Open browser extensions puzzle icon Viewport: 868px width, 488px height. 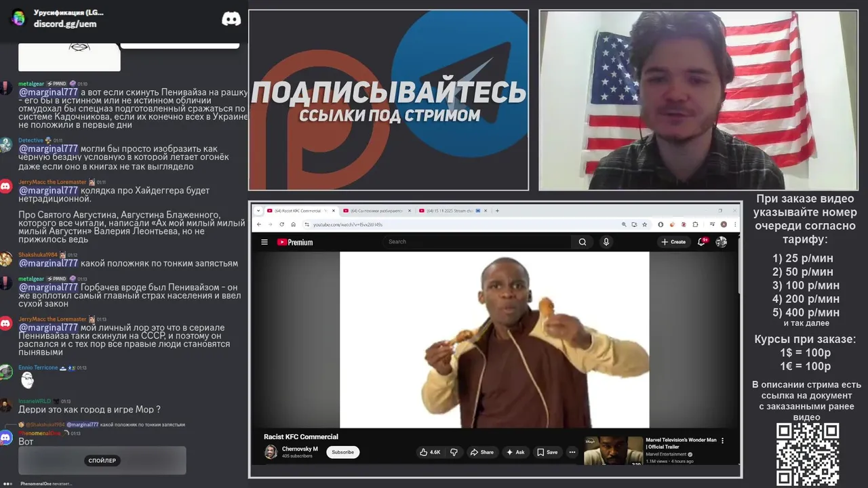tap(695, 224)
